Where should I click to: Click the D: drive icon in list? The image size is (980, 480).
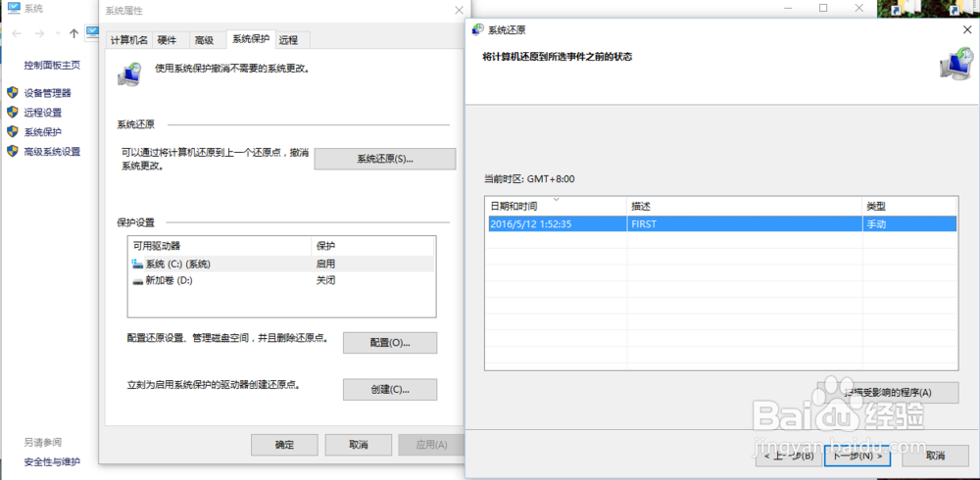(x=138, y=281)
